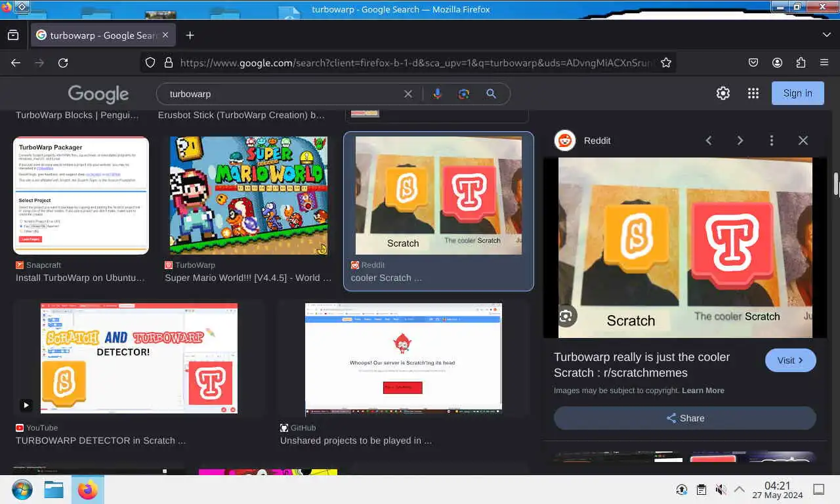Screen dimensions: 840x504
Task: Close the turbowarp Google Search tab
Action: pyautogui.click(x=165, y=35)
